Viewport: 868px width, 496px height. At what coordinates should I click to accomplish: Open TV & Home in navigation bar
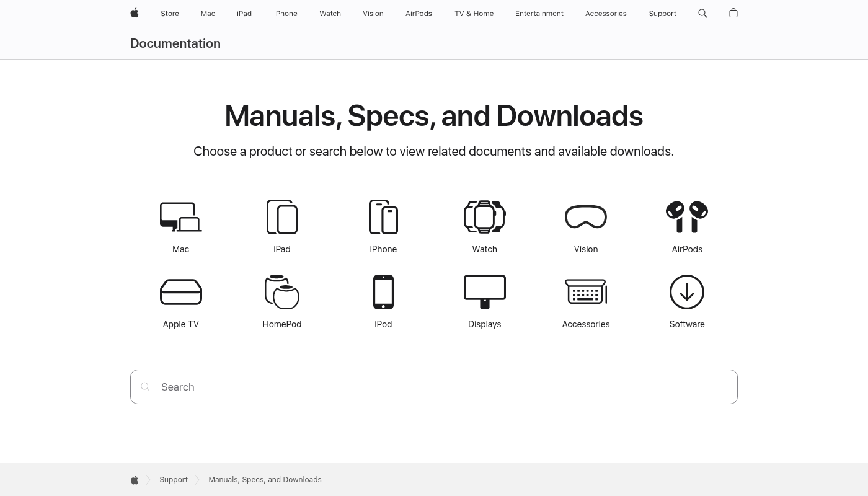coord(474,14)
